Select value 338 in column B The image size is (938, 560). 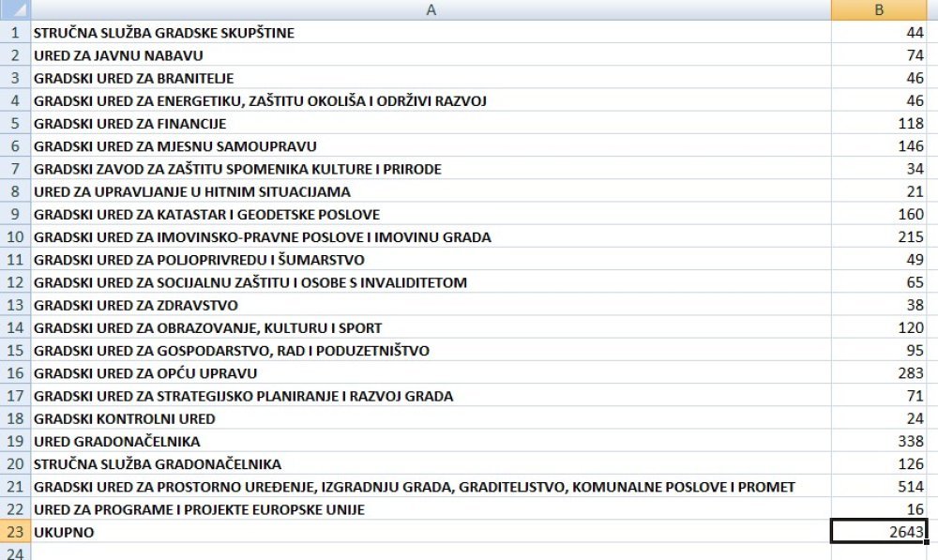click(x=879, y=442)
